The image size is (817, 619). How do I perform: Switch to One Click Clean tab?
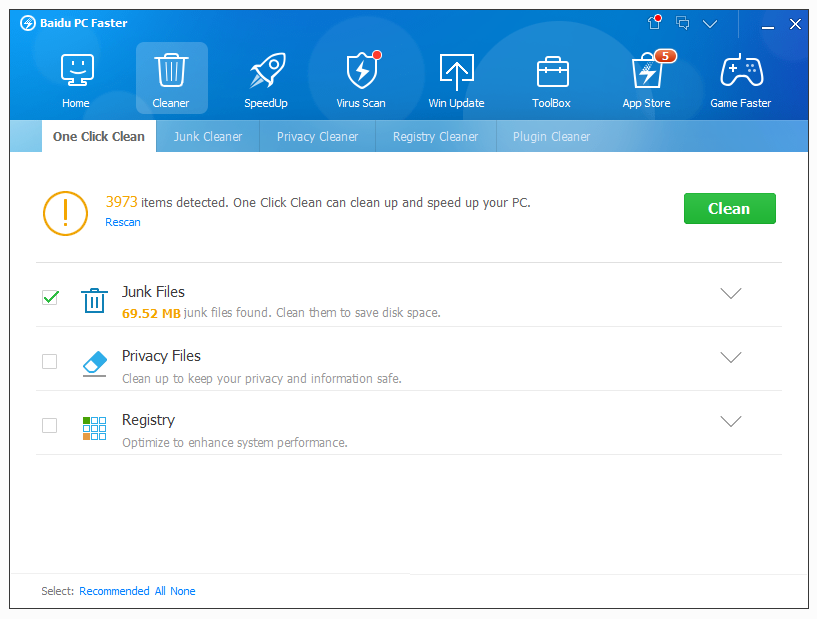pos(99,137)
